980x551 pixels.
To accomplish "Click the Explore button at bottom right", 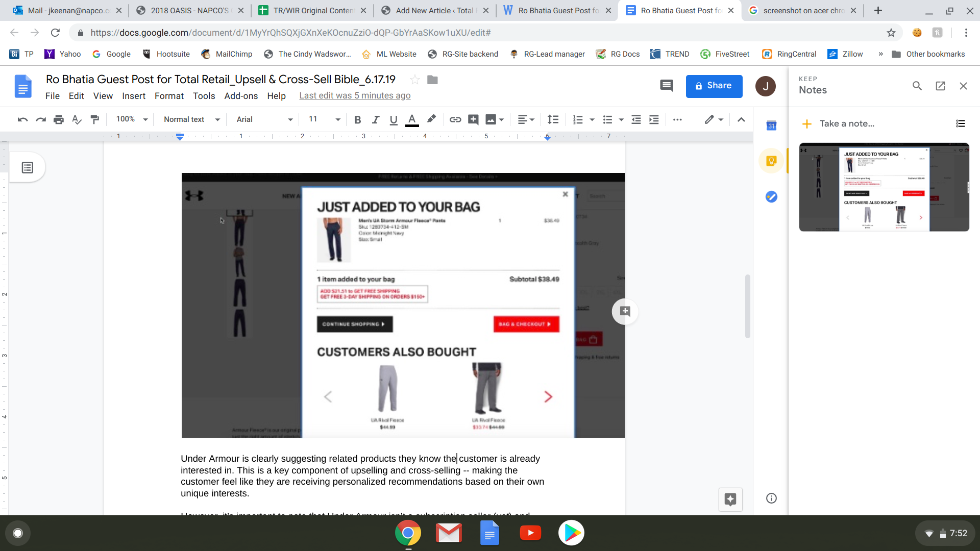I will [730, 499].
